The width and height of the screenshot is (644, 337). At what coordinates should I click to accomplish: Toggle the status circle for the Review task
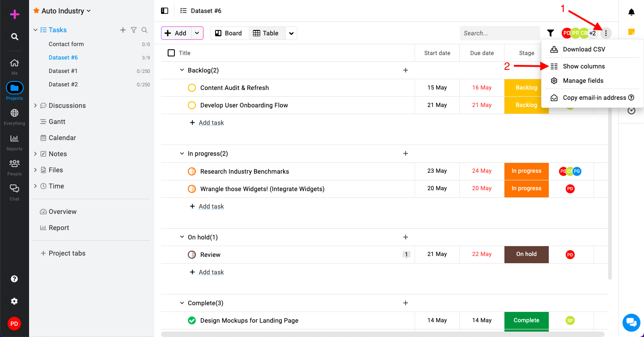tap(192, 255)
